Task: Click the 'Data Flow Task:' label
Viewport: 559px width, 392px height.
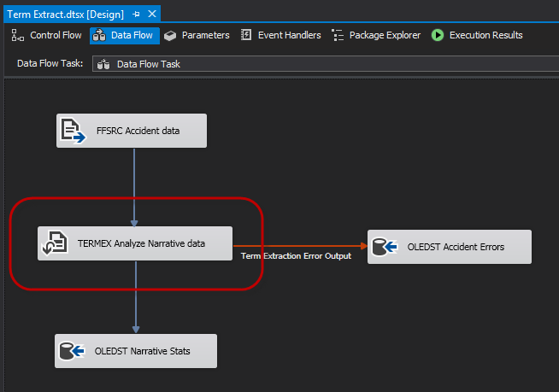Action: 50,63
